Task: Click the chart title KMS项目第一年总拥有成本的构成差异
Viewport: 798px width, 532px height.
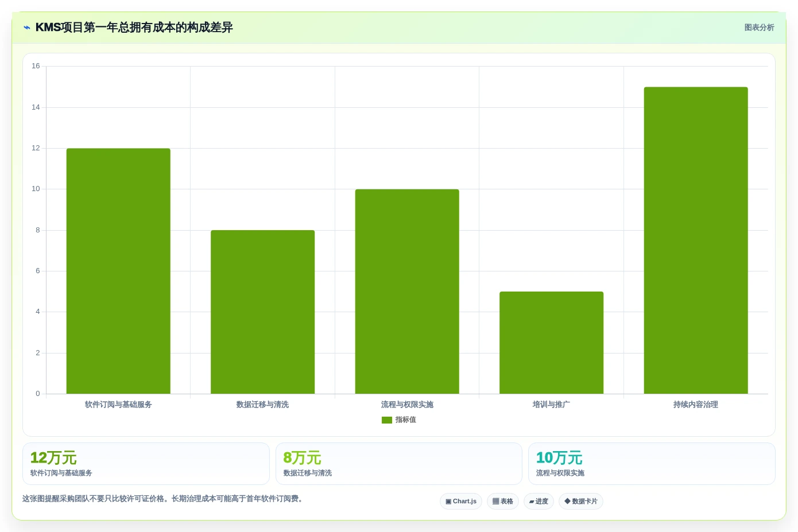Action: point(134,28)
